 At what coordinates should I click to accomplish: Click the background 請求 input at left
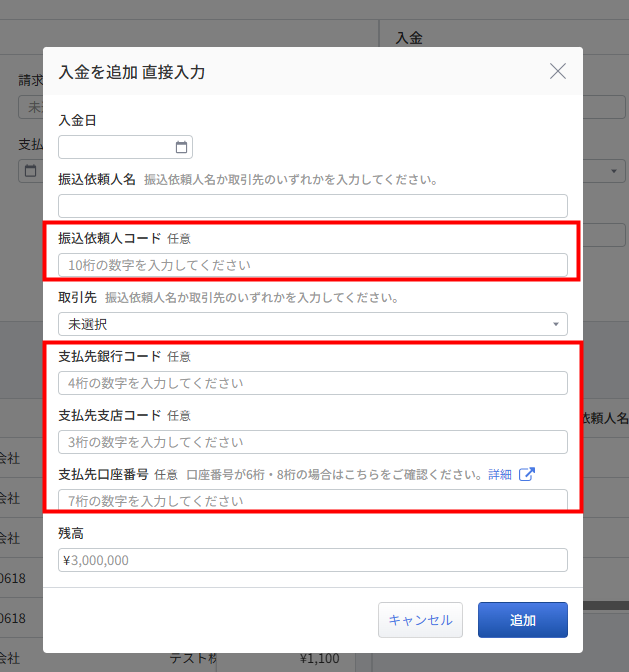pos(30,107)
